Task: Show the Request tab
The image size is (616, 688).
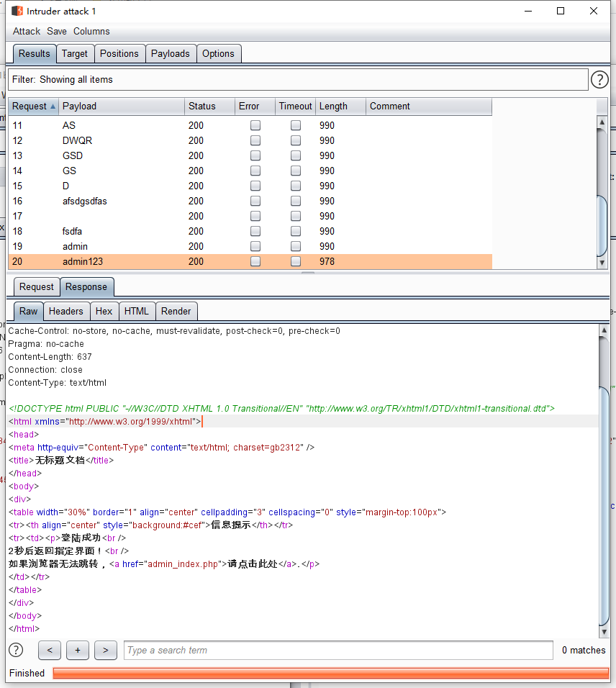Action: point(37,287)
